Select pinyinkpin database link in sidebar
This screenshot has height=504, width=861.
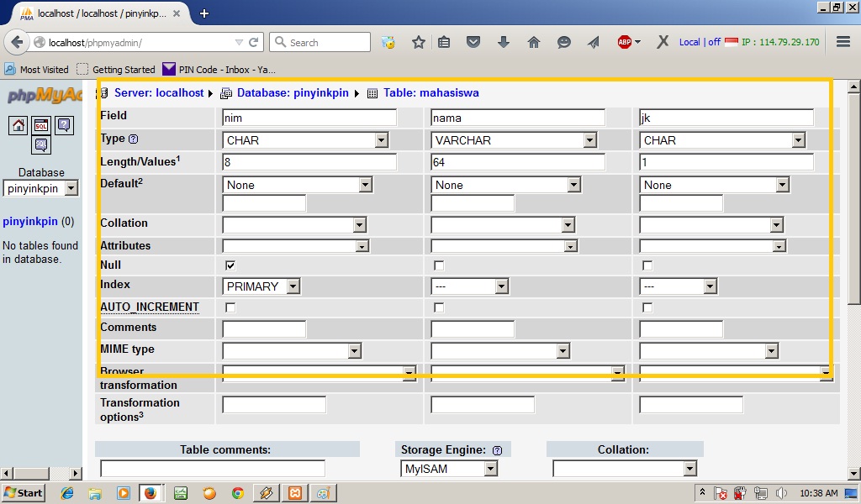(x=29, y=221)
